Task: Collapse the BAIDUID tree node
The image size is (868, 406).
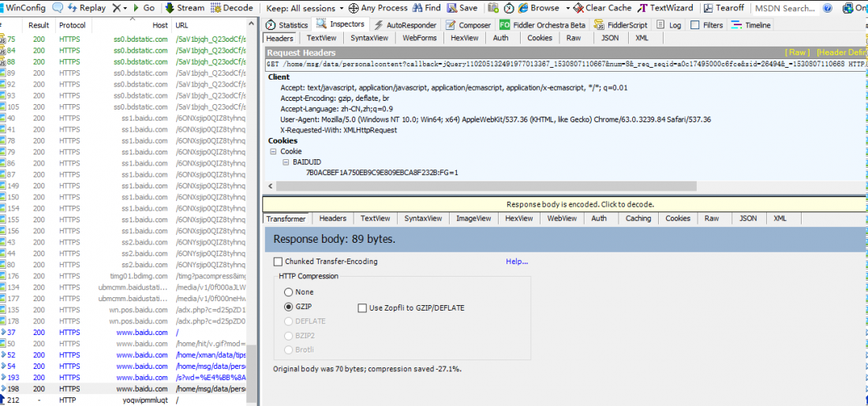Action: click(x=286, y=162)
